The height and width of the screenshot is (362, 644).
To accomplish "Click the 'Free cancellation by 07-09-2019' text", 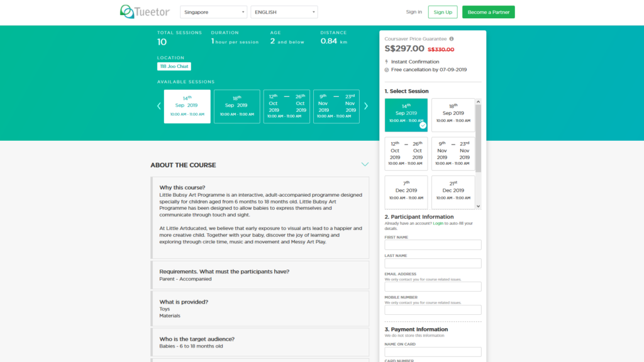I will pyautogui.click(x=429, y=70).
